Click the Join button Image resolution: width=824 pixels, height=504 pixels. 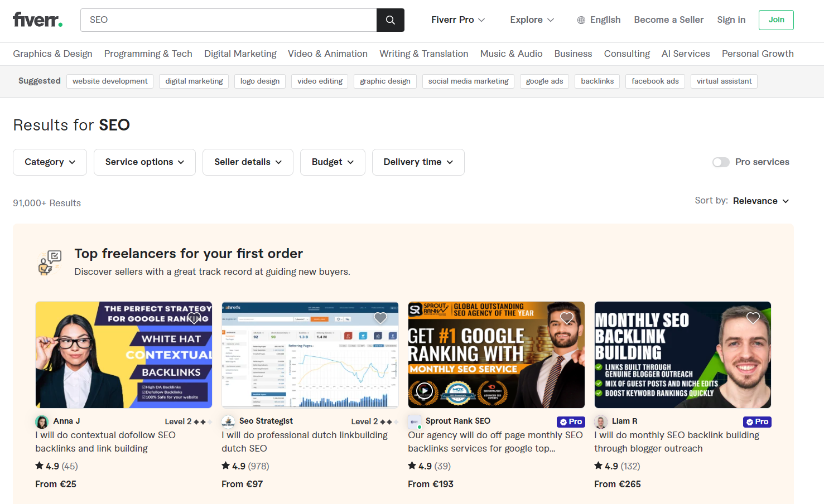tap(776, 20)
